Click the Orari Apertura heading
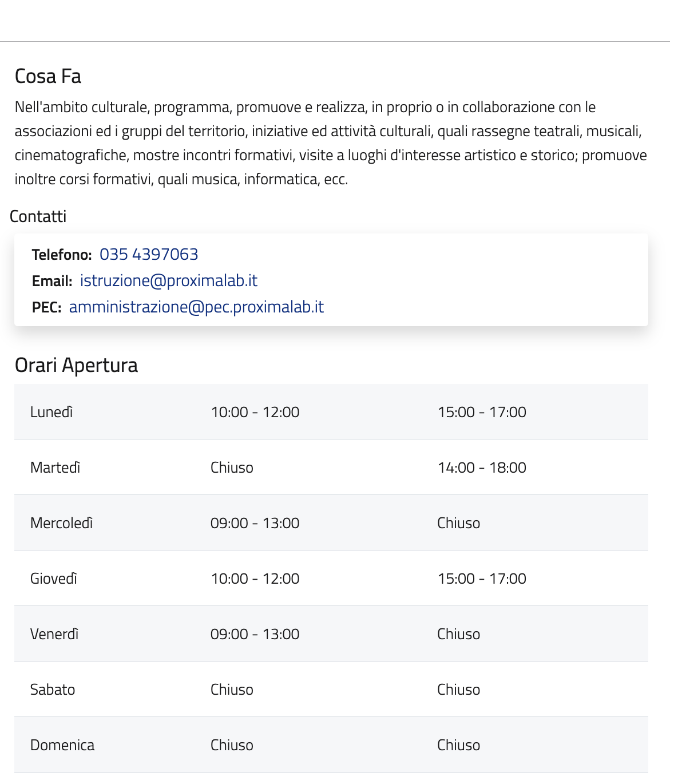The height and width of the screenshot is (784, 674). tap(76, 365)
